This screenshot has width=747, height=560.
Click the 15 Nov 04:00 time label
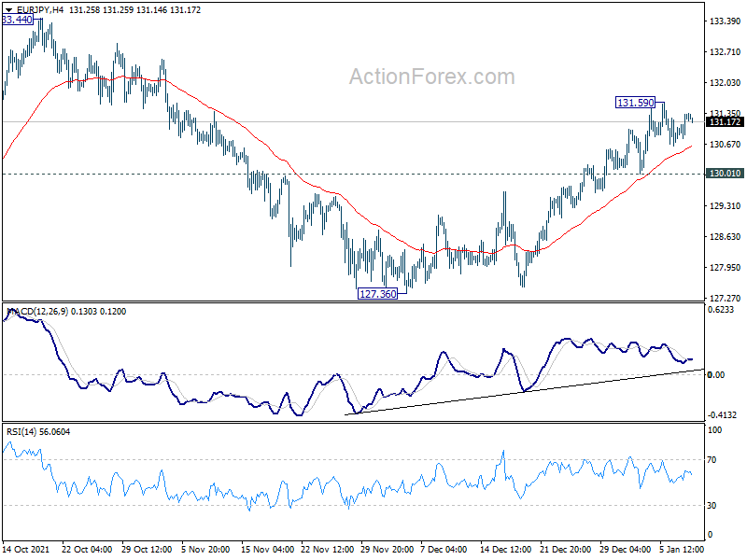267,549
